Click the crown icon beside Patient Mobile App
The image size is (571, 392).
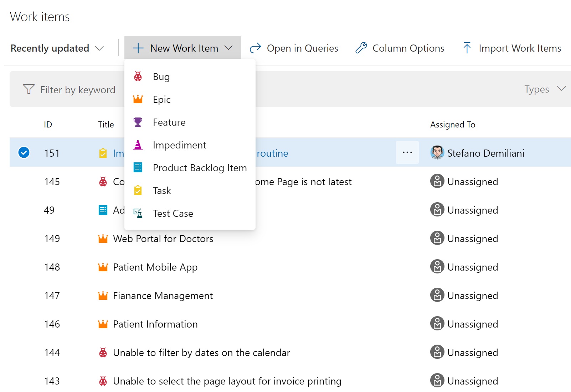pyautogui.click(x=103, y=267)
